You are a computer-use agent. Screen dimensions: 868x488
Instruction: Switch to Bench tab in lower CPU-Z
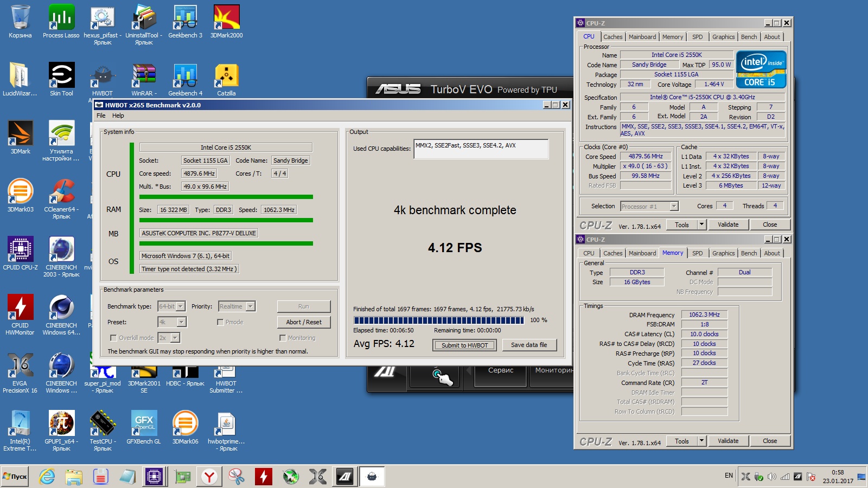coord(749,253)
